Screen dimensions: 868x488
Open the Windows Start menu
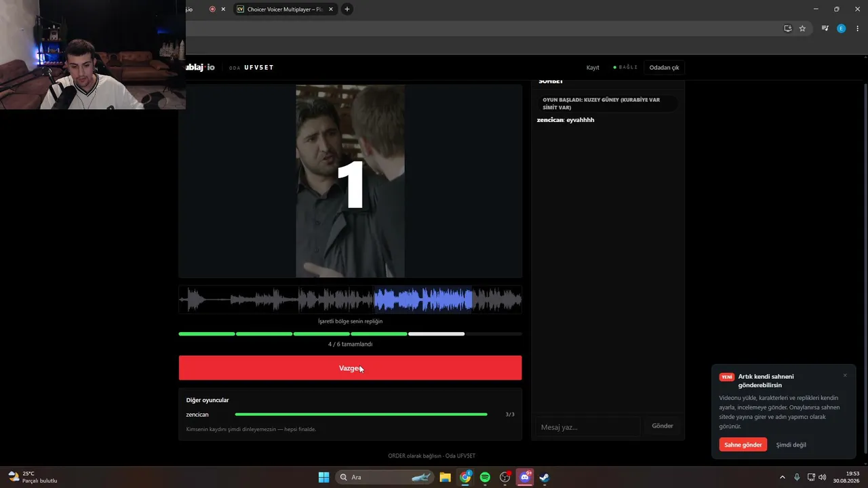(x=324, y=477)
